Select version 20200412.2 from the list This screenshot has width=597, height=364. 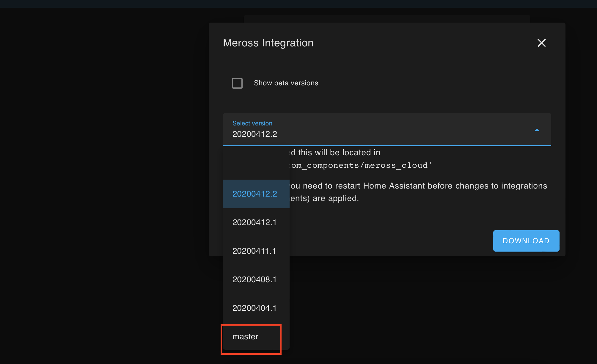(254, 194)
